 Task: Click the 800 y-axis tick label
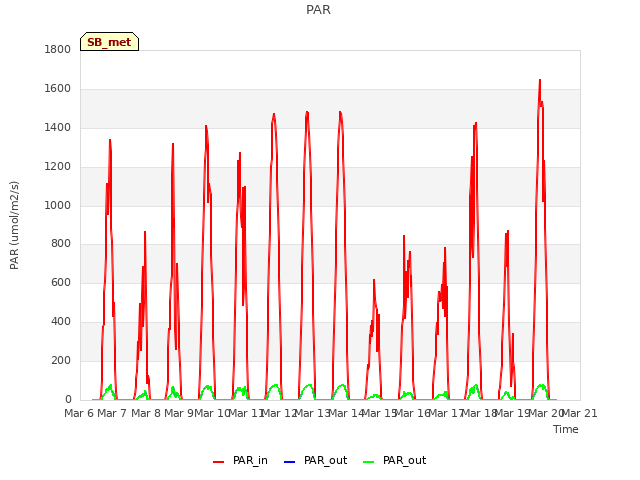pos(61,244)
